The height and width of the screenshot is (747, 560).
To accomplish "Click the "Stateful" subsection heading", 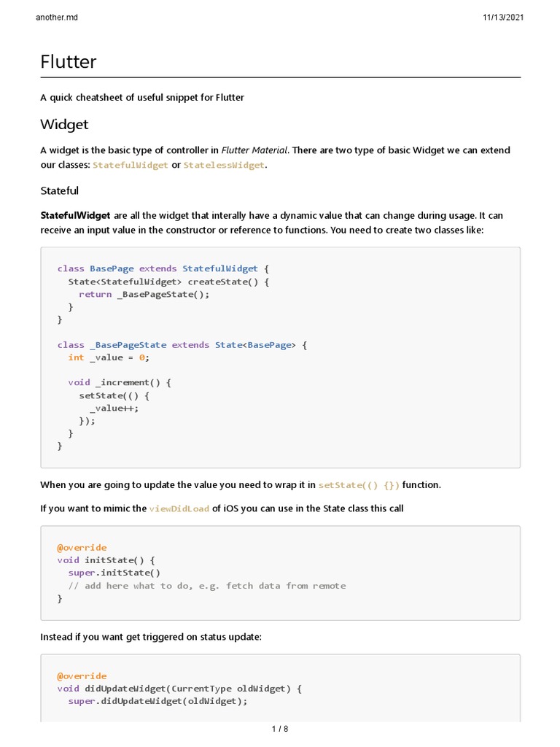I will (59, 190).
